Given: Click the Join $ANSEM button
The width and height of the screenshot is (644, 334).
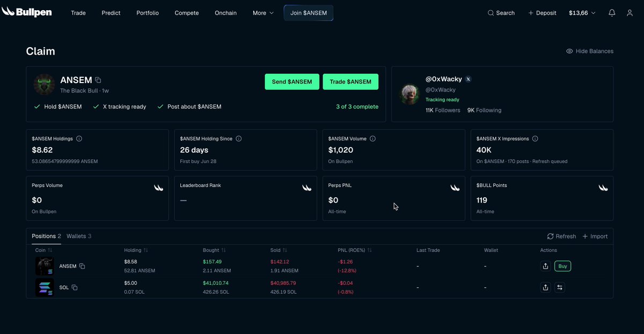Looking at the screenshot, I should click(309, 13).
